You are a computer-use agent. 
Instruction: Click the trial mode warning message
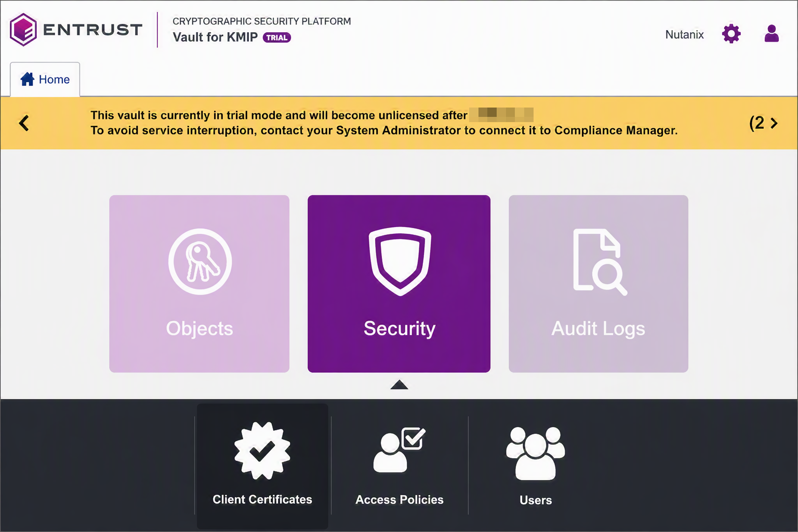pos(384,123)
